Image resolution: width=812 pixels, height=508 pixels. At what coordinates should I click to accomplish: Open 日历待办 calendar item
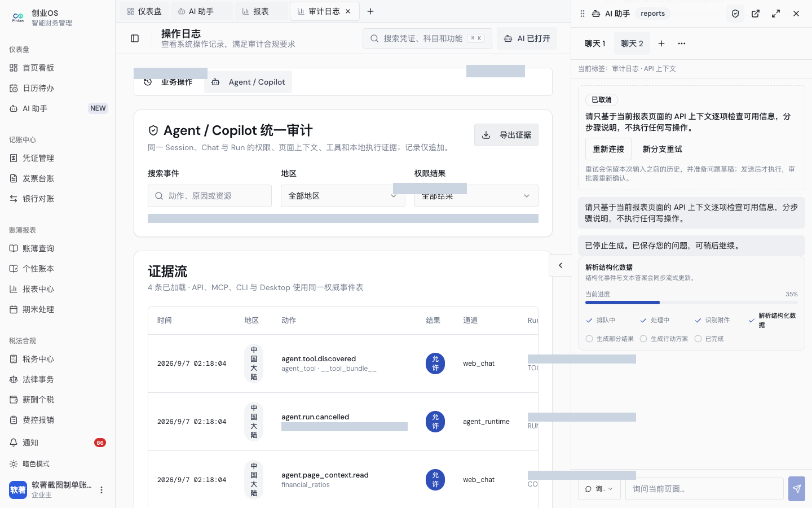tap(58, 88)
